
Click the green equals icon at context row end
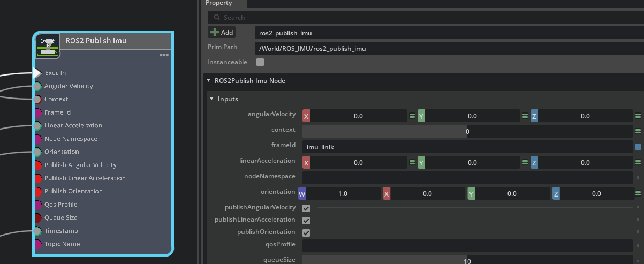coord(638,131)
